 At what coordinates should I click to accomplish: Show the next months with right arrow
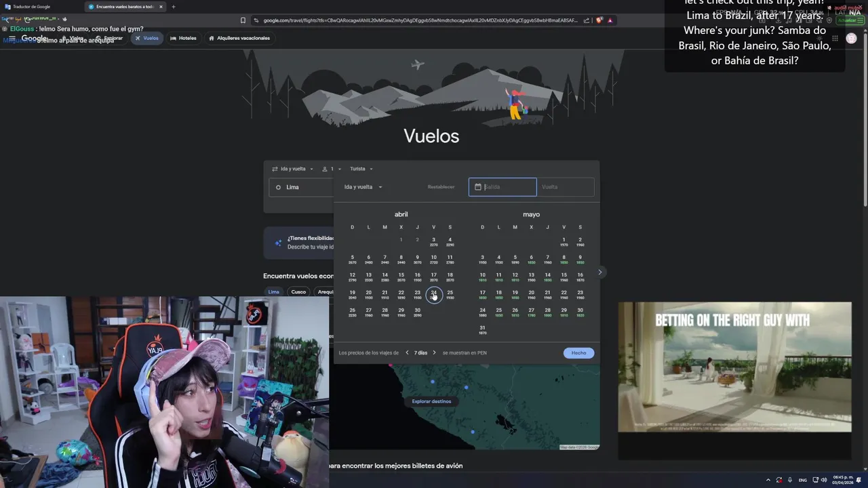[599, 272]
